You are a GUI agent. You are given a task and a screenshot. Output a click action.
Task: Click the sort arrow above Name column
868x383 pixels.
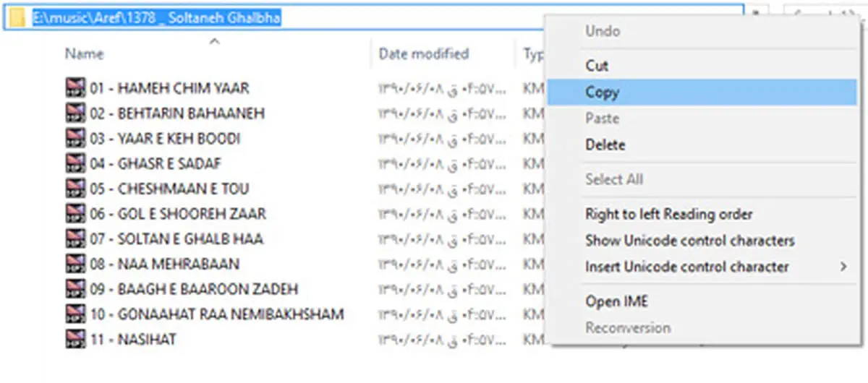tap(214, 42)
